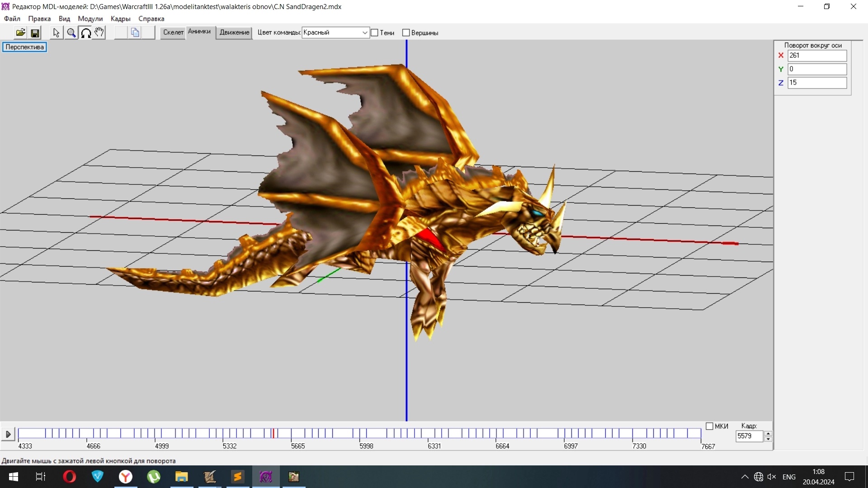Select the hand pan tool

point(99,33)
